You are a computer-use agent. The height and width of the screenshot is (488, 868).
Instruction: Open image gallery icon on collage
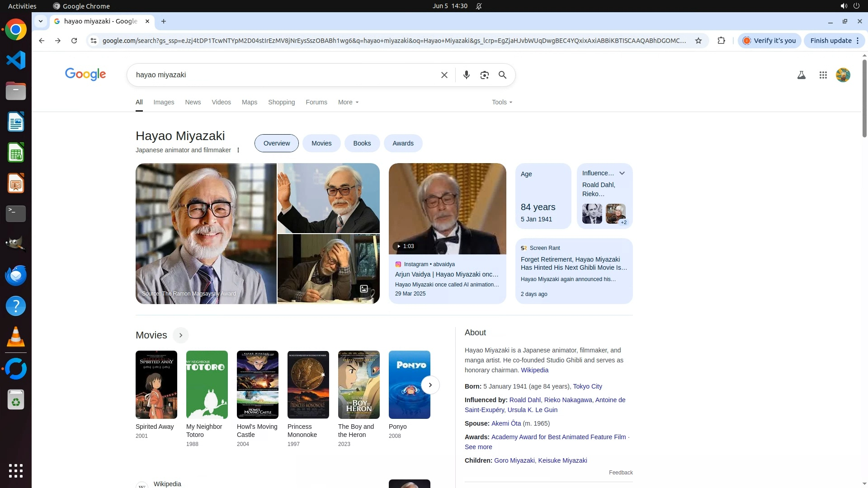364,289
